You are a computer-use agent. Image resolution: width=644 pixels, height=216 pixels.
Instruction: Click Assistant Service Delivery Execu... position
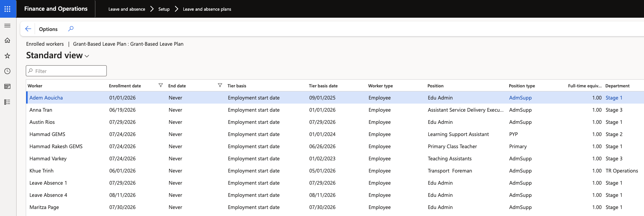465,110
